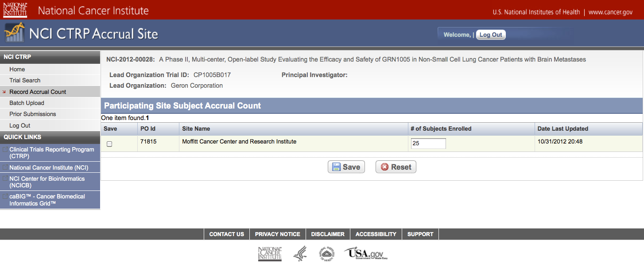
Task: Click the NCI CTRP DNA chart logo
Action: (14, 33)
